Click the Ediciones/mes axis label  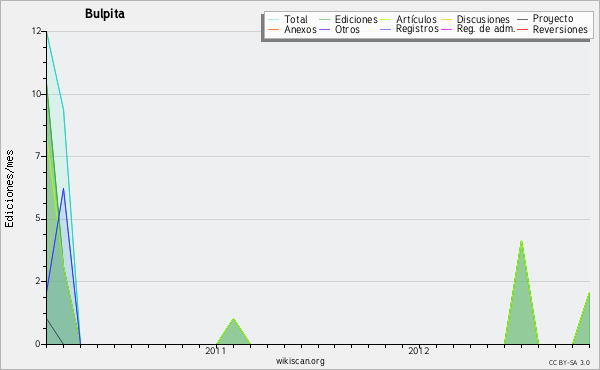coord(9,189)
